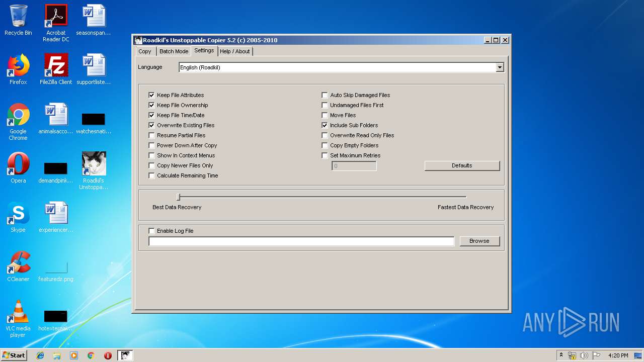Check Enable Log File
Viewport: 644px width, 362px height.
151,231
